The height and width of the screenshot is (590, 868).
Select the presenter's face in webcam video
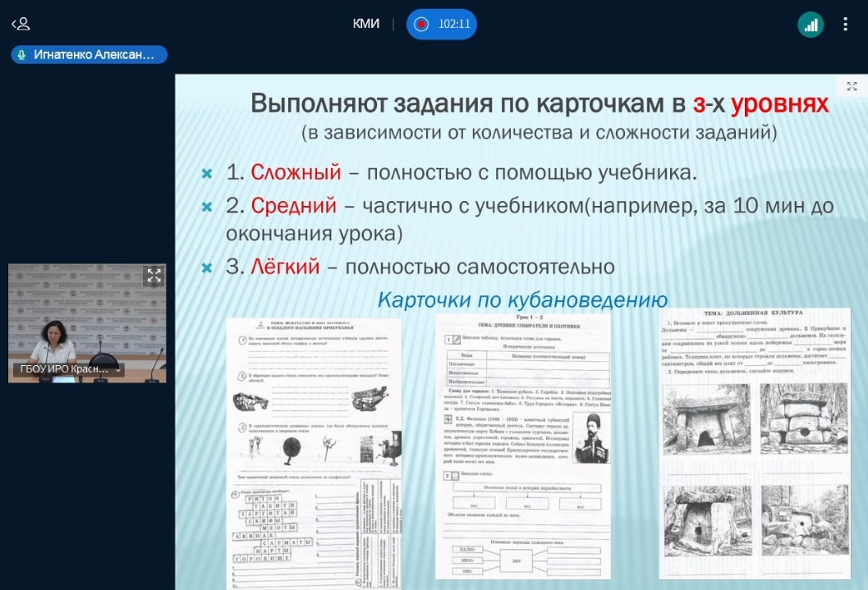tap(41, 332)
